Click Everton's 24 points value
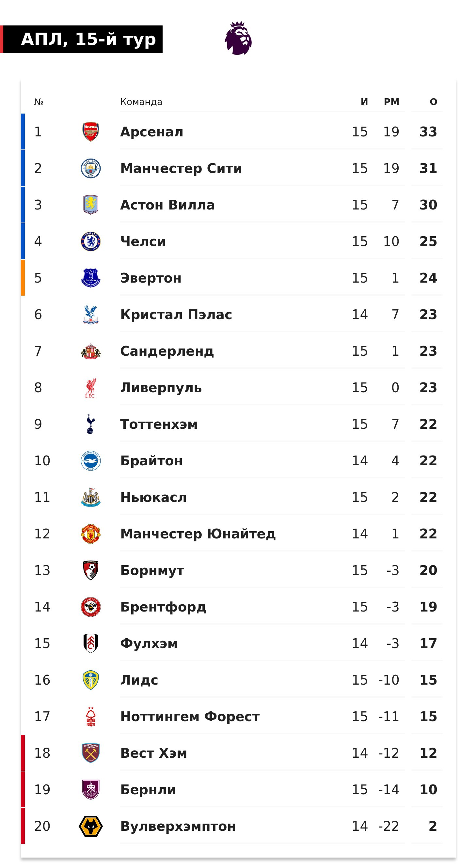This screenshot has height=868, width=476. [x=428, y=278]
